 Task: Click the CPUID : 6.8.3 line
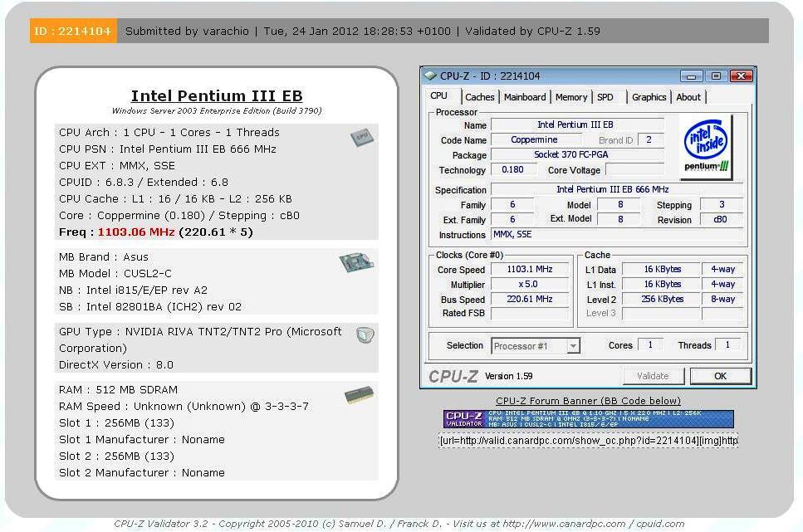[144, 183]
